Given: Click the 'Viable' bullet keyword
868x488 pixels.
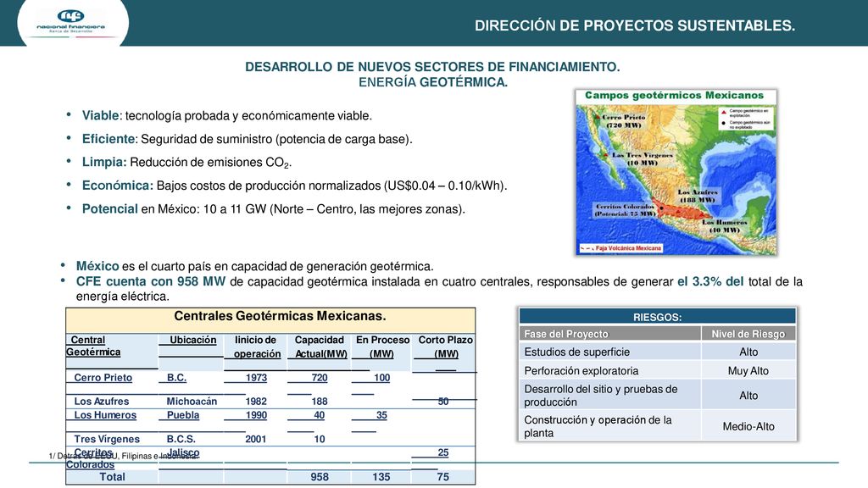Looking at the screenshot, I should tap(100, 115).
